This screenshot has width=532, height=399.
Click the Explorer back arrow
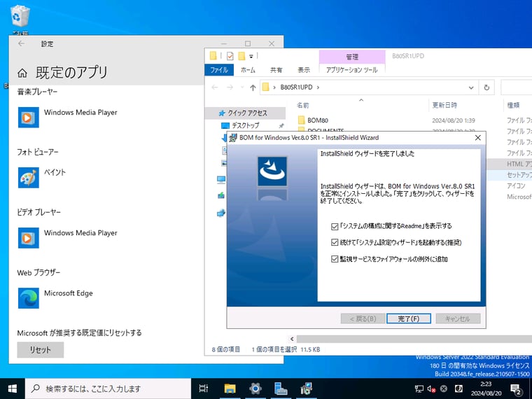[215, 87]
